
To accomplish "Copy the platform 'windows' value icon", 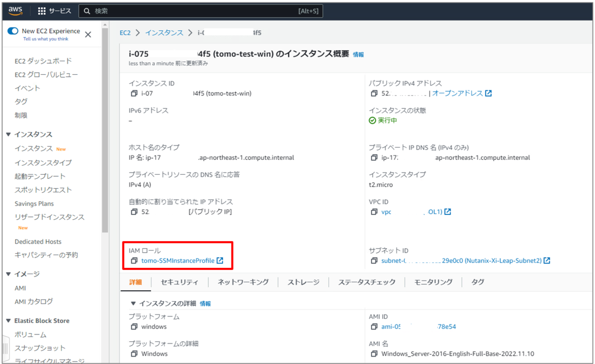I will tap(134, 327).
